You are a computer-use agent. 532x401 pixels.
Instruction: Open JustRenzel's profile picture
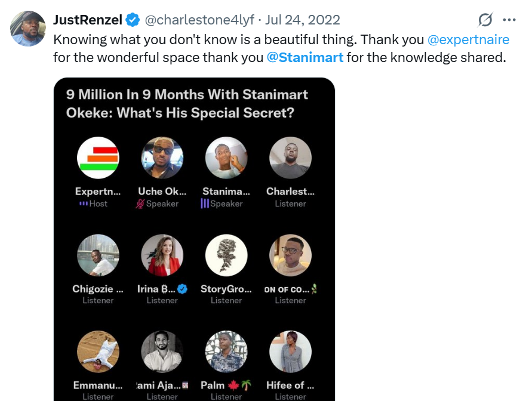(x=27, y=28)
